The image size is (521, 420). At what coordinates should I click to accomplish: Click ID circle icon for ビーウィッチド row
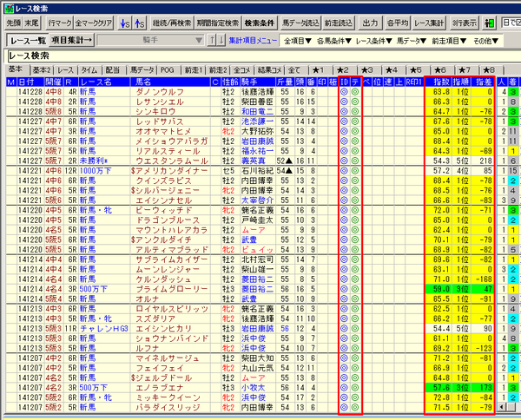pos(344,210)
